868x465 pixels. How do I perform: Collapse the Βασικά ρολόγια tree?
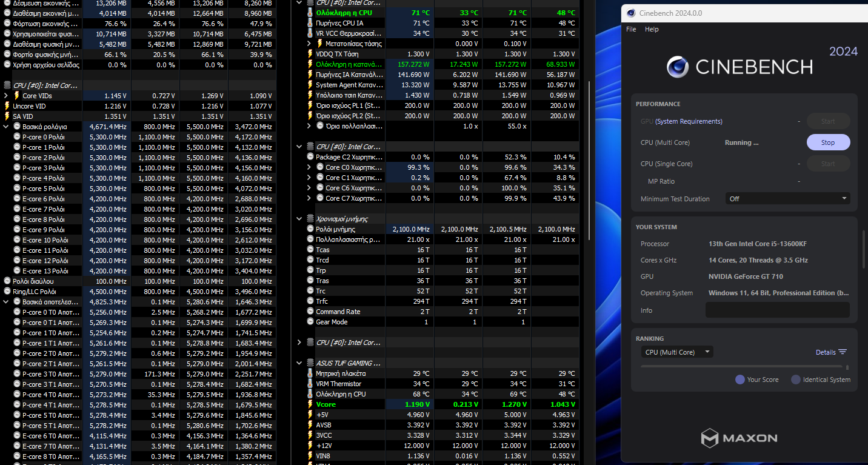6,127
